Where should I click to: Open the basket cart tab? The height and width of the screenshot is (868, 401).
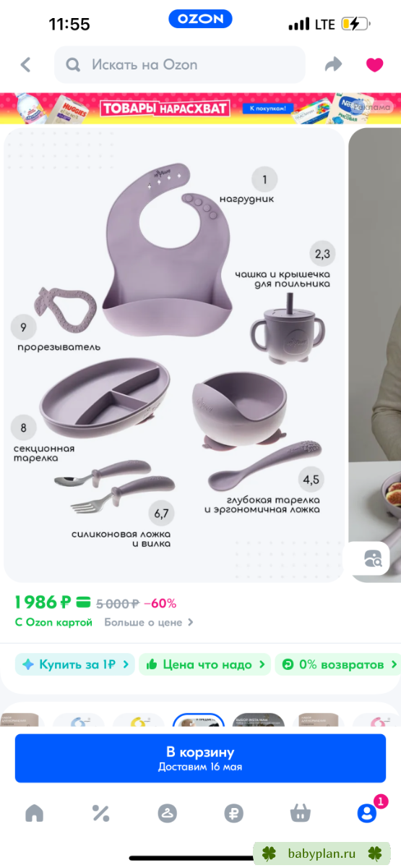point(301,813)
